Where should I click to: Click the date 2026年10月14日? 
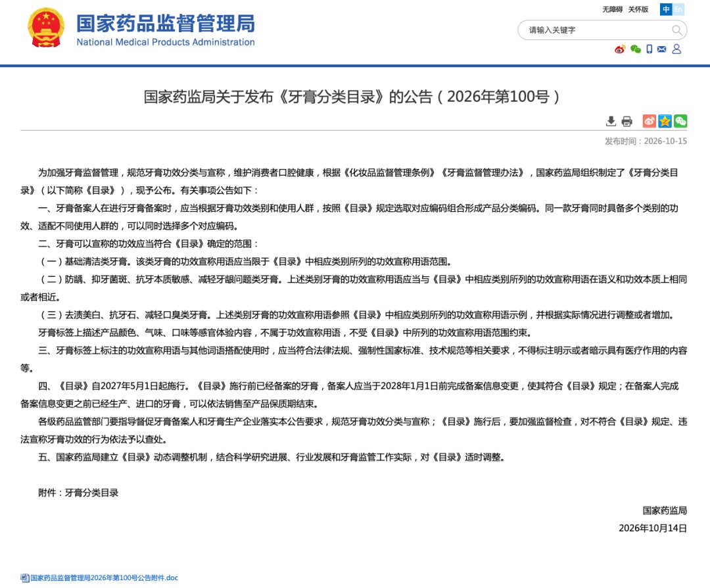click(x=653, y=528)
